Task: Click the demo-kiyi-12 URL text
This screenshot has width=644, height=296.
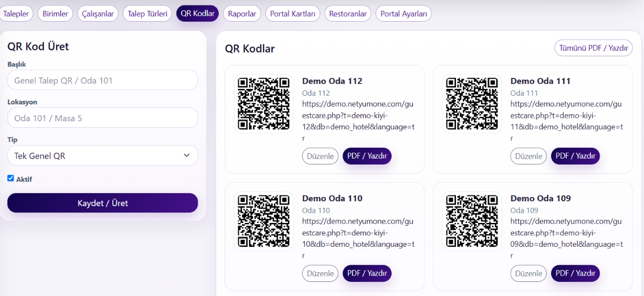Action: click(358, 121)
